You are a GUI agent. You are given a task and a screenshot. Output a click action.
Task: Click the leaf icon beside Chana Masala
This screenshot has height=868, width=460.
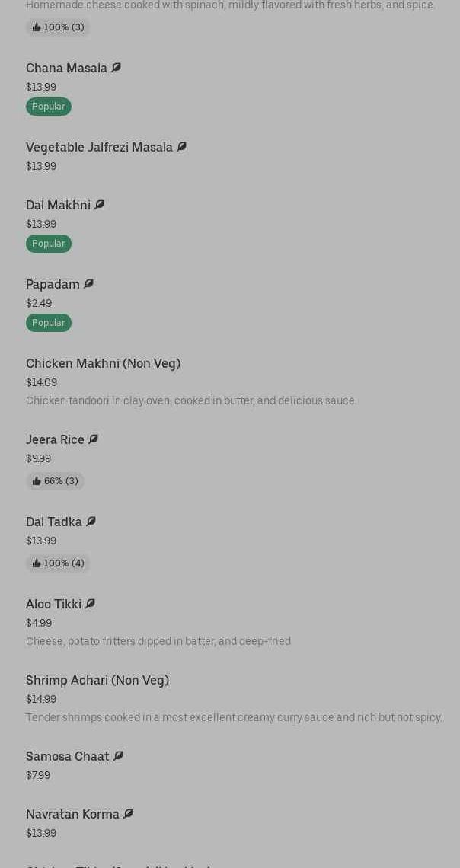point(116,68)
